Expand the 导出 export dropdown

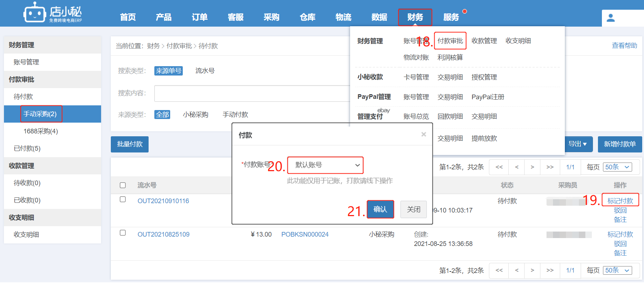tap(577, 144)
